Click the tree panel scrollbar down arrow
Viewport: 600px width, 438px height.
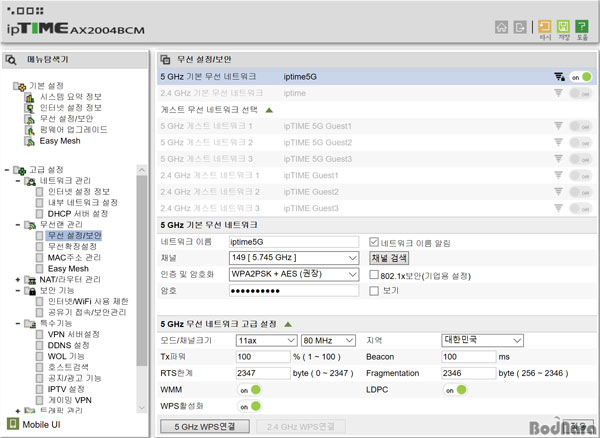pyautogui.click(x=142, y=408)
